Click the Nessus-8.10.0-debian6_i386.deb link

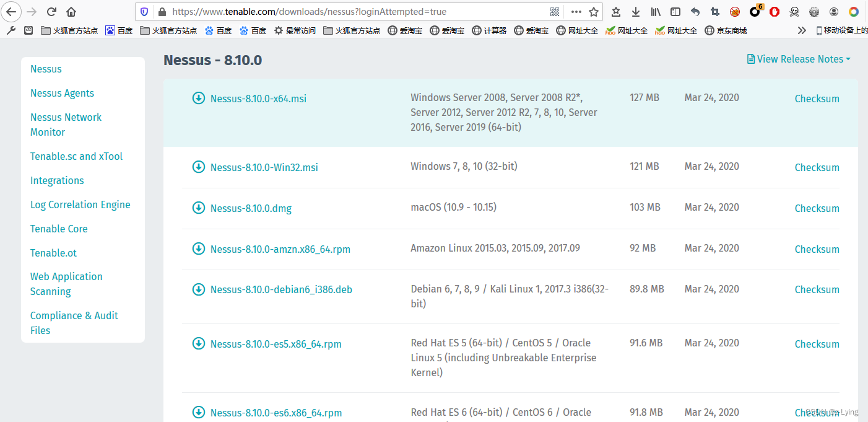281,289
